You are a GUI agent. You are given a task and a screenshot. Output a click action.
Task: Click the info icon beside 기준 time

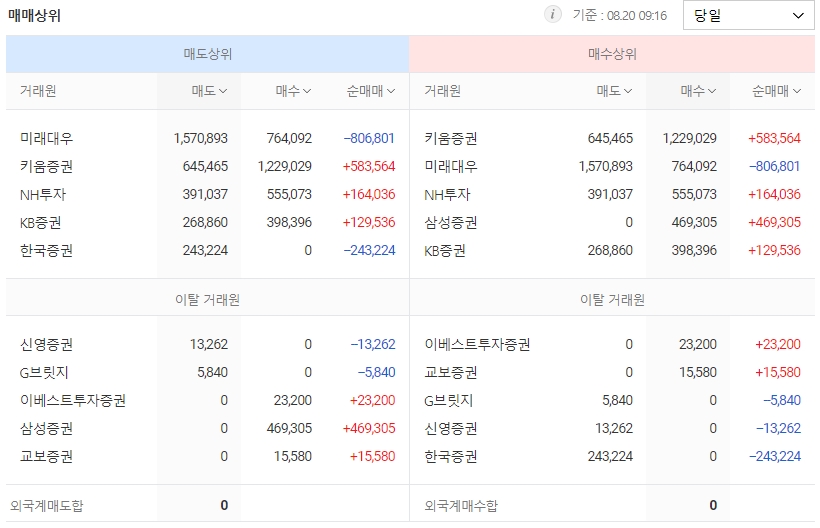point(552,14)
